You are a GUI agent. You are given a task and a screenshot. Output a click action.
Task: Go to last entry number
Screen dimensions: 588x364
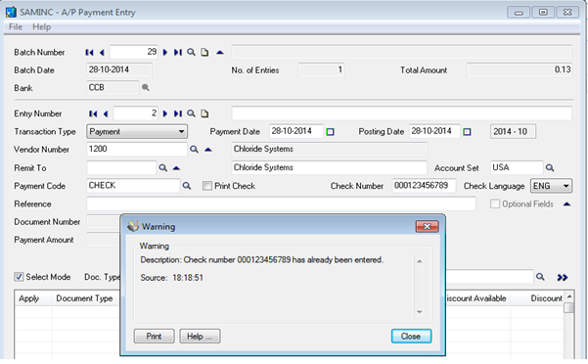178,114
